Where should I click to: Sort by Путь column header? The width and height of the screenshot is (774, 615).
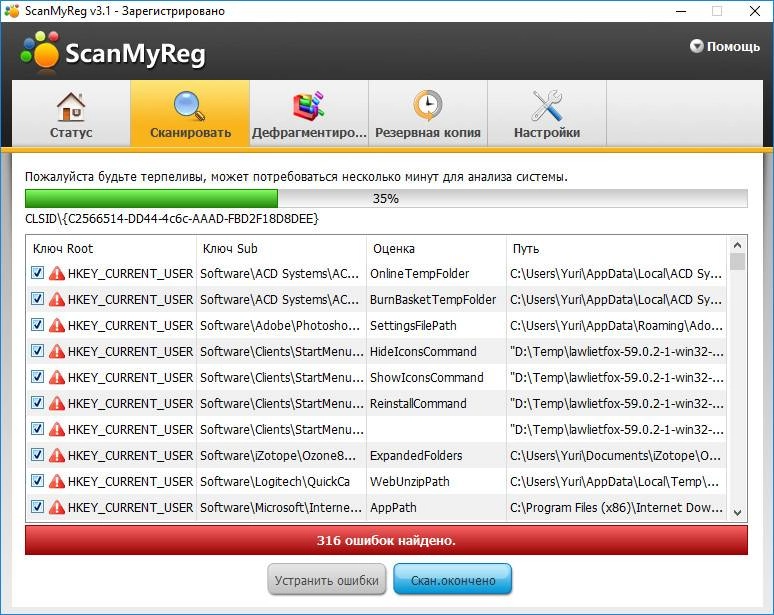tap(617, 248)
